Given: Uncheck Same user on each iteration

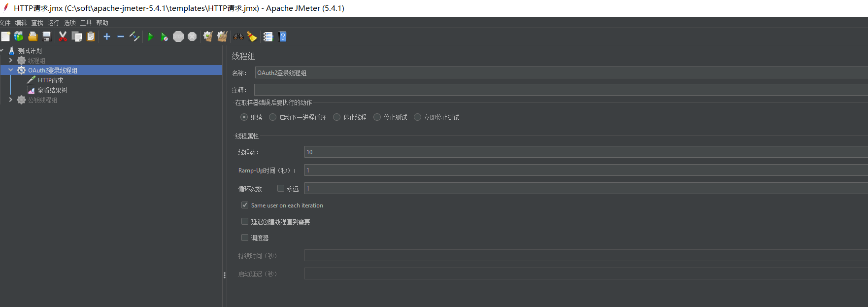Looking at the screenshot, I should (x=245, y=205).
